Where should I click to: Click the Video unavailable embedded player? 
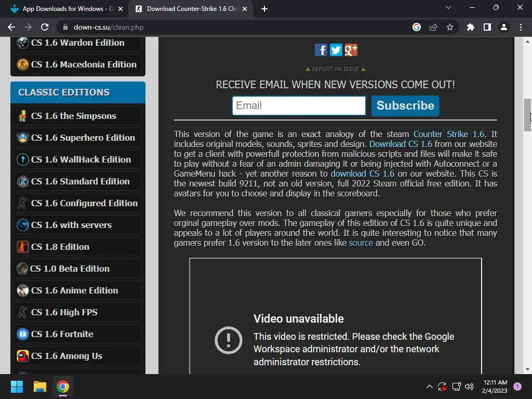click(336, 316)
